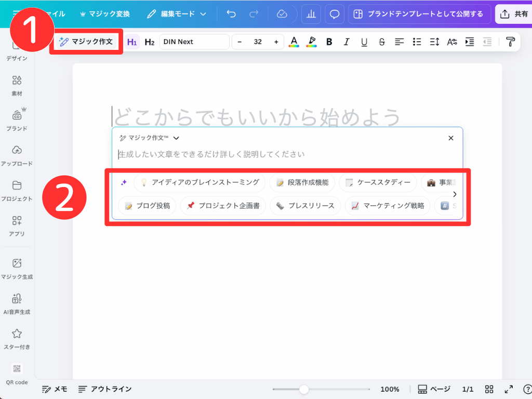Click the font size field showing 32
Image resolution: width=532 pixels, height=399 pixels.
[x=258, y=42]
